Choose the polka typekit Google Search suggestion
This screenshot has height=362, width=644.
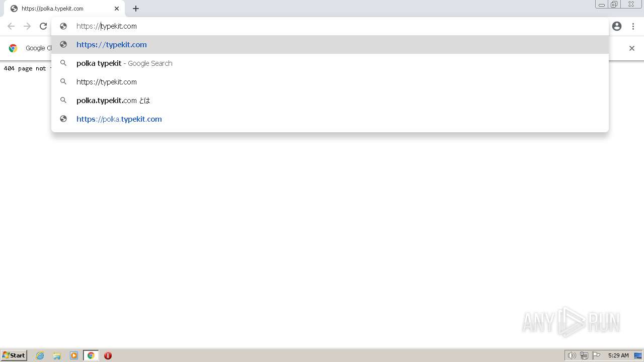330,63
